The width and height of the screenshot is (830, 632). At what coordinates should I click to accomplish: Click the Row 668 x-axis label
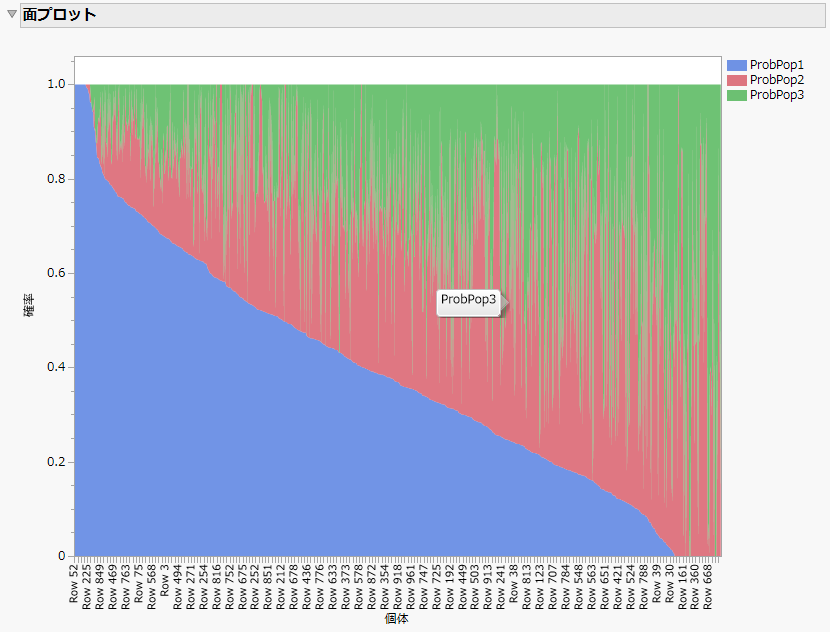tap(708, 587)
